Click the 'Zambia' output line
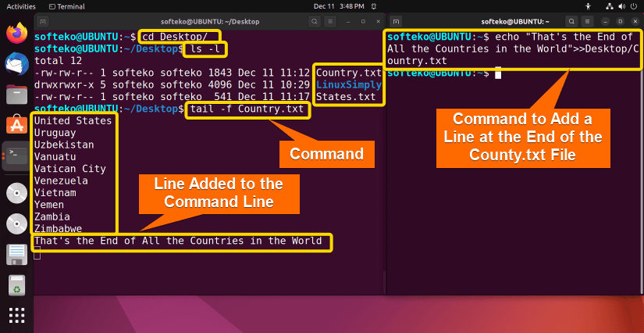 click(52, 217)
